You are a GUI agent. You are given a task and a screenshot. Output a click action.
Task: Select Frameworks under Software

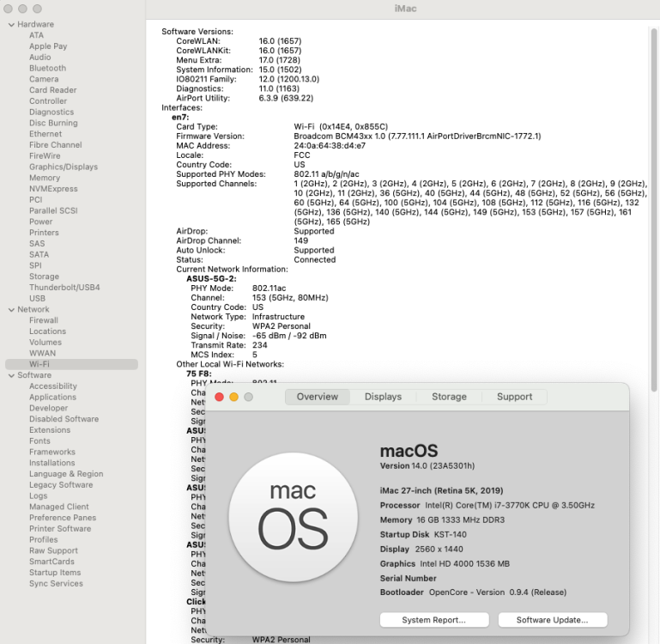(x=52, y=452)
